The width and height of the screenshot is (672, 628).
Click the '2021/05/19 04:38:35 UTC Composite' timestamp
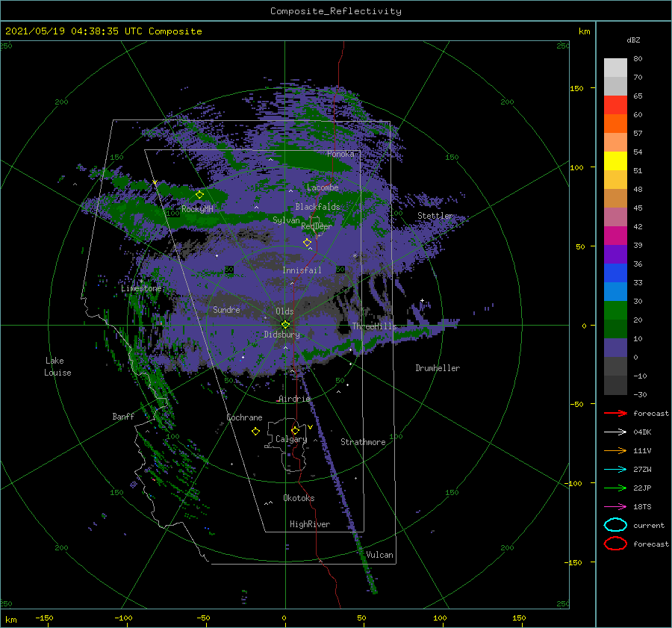(104, 31)
